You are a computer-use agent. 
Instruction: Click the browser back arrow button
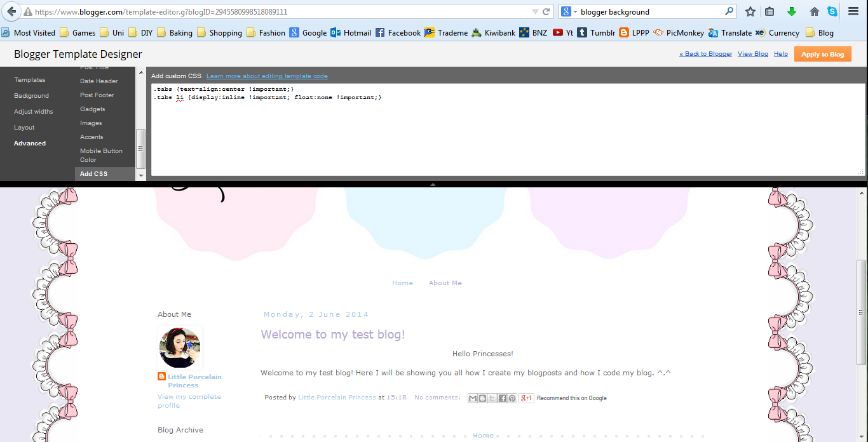(x=11, y=11)
